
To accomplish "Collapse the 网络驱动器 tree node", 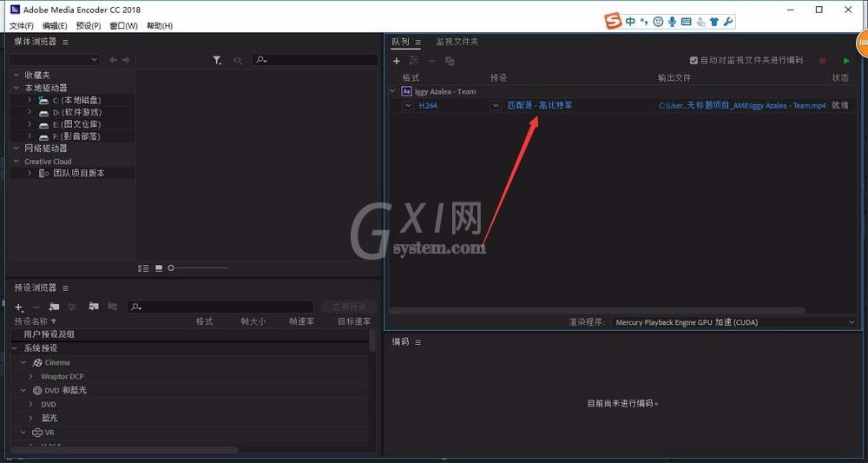I will (16, 149).
